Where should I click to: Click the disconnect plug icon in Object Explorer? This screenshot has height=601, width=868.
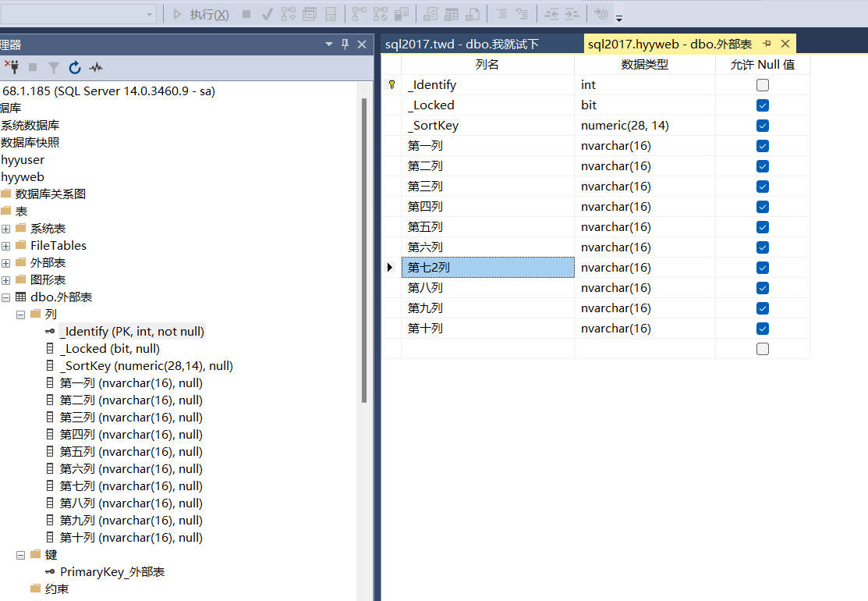(x=12, y=68)
